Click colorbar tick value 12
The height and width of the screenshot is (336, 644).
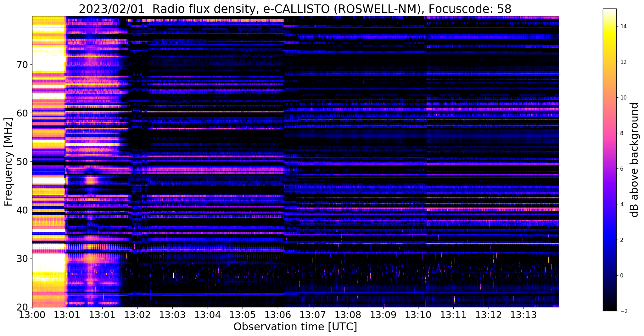click(623, 62)
